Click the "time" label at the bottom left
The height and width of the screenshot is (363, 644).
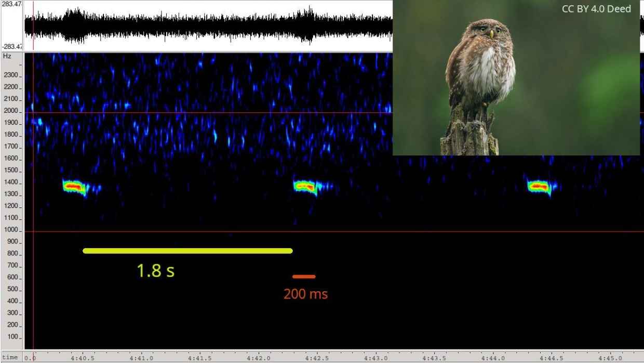pos(10,357)
